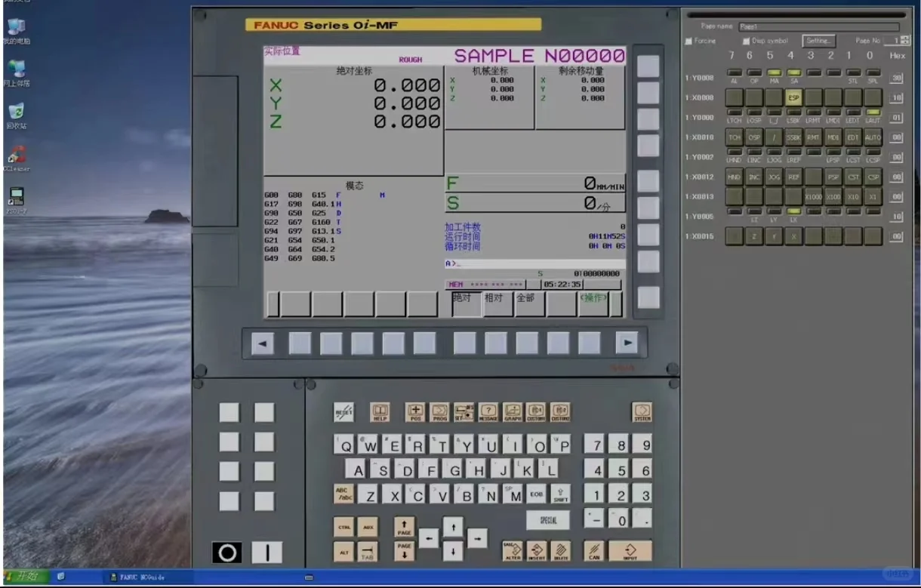Image resolution: width=921 pixels, height=588 pixels.
Task: Select the 全部 all soft key tab
Action: click(x=530, y=303)
